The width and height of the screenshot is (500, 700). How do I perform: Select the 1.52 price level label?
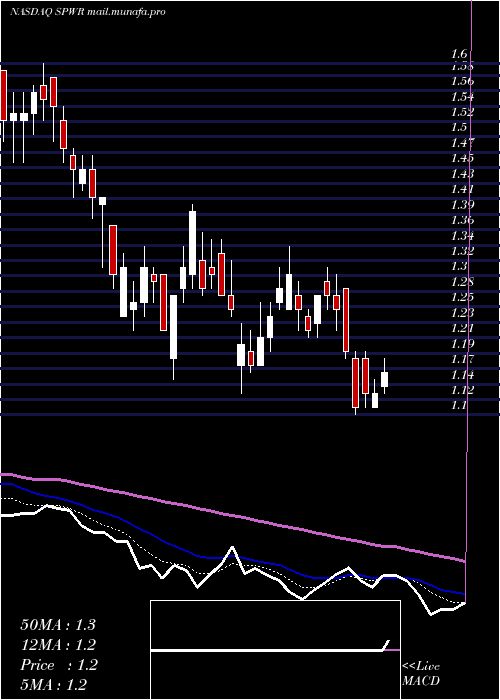point(462,112)
